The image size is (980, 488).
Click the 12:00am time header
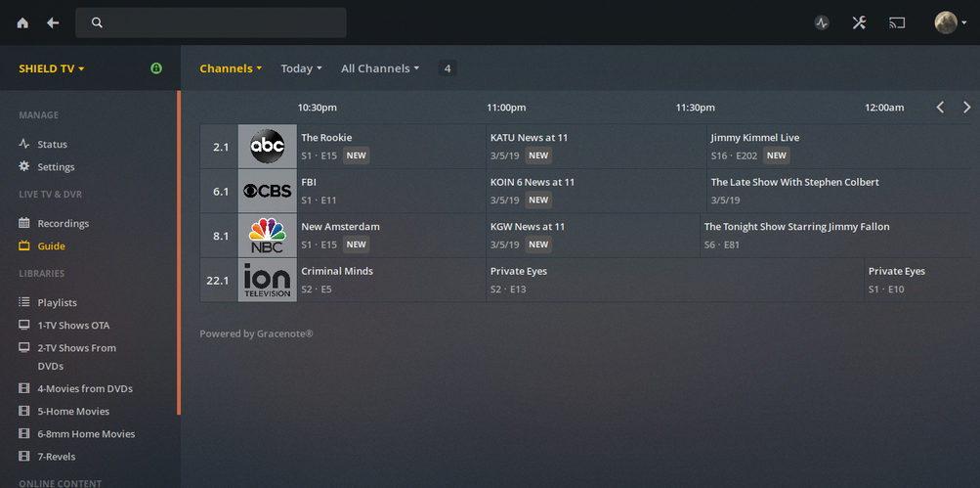[884, 108]
